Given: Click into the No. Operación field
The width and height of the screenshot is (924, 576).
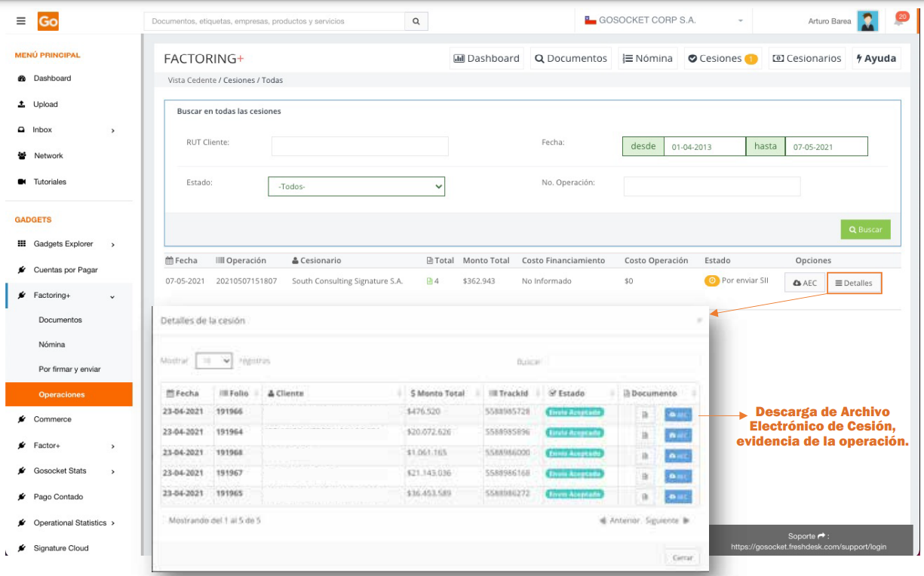Looking at the screenshot, I should click(712, 186).
